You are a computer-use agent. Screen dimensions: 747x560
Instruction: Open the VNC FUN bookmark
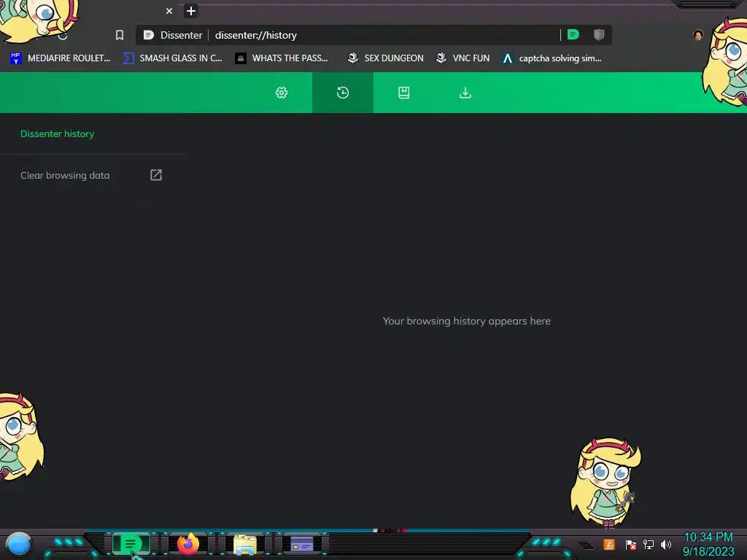(463, 58)
